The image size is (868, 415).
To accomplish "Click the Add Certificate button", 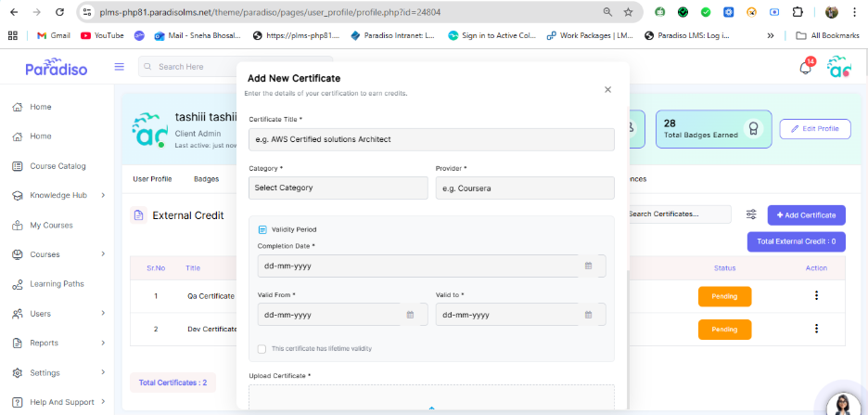I will [806, 215].
